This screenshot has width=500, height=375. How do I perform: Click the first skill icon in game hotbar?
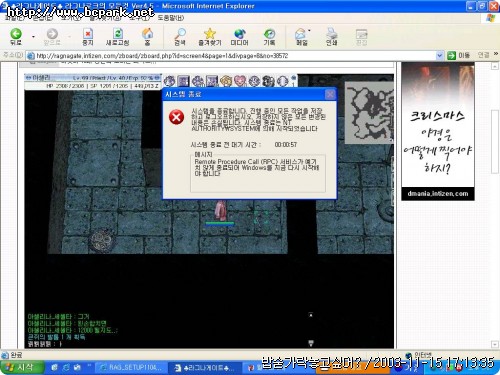(x=169, y=81)
